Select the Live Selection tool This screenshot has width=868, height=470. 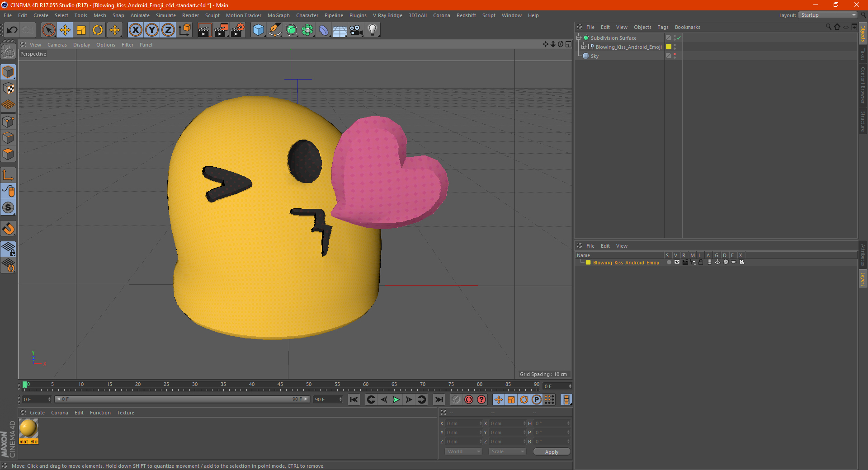[x=48, y=30]
